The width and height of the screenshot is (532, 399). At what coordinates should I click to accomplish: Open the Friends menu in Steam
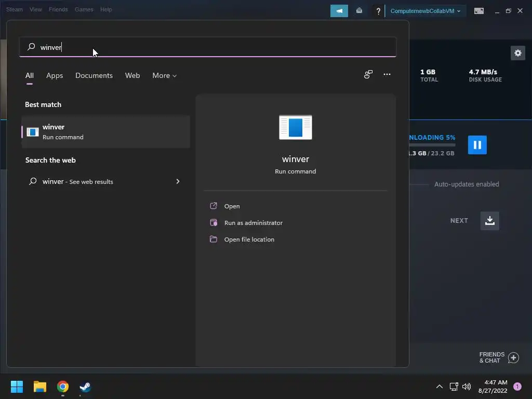58,9
